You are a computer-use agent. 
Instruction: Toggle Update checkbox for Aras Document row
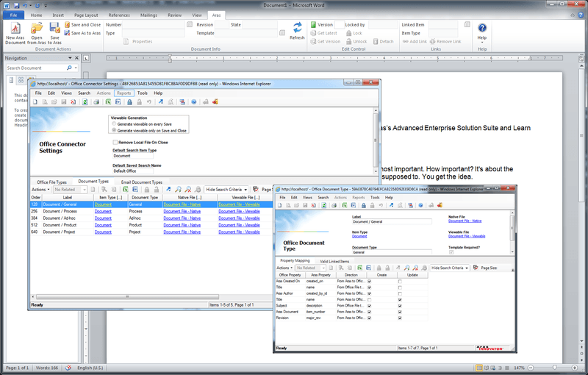pos(400,312)
